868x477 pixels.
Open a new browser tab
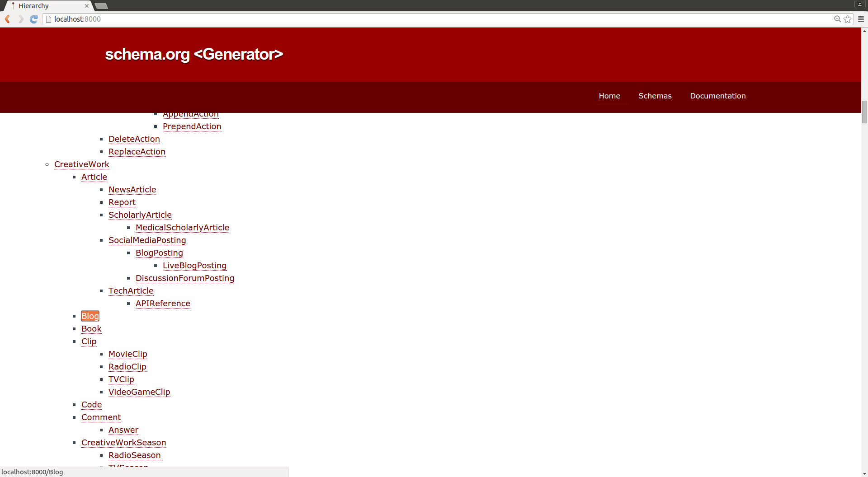(101, 6)
